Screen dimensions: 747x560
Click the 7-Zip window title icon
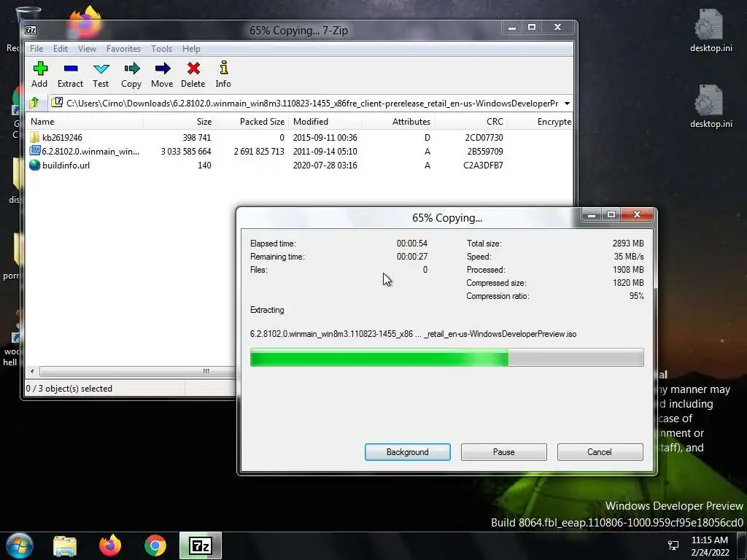click(31, 30)
